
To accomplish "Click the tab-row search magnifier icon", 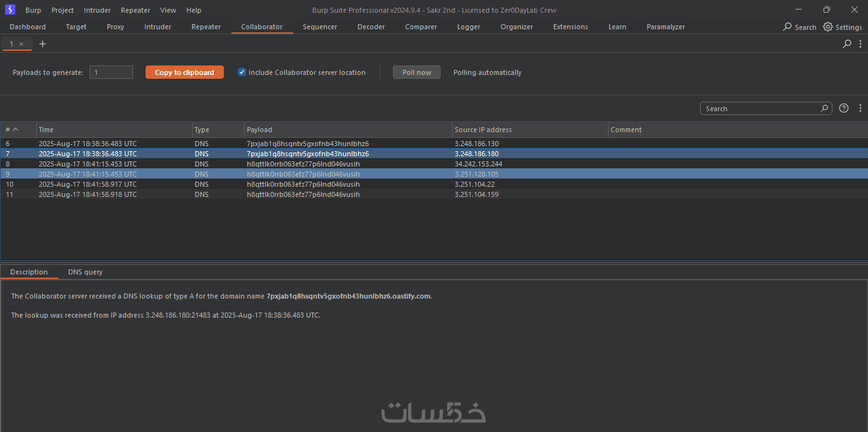I will click(x=847, y=44).
